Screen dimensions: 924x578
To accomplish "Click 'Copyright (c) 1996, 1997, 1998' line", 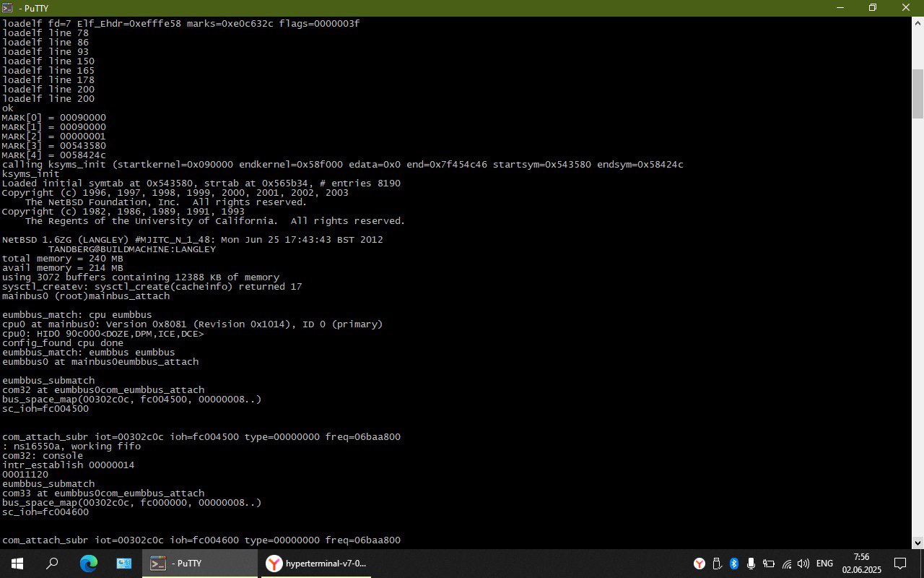I will click(x=175, y=193).
